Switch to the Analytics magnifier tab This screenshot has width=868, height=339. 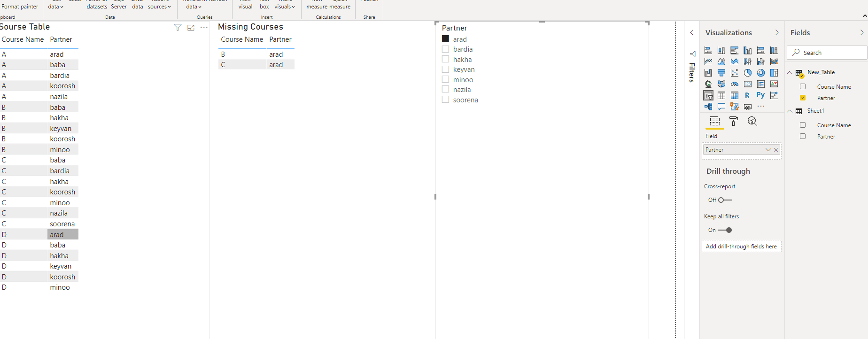752,121
